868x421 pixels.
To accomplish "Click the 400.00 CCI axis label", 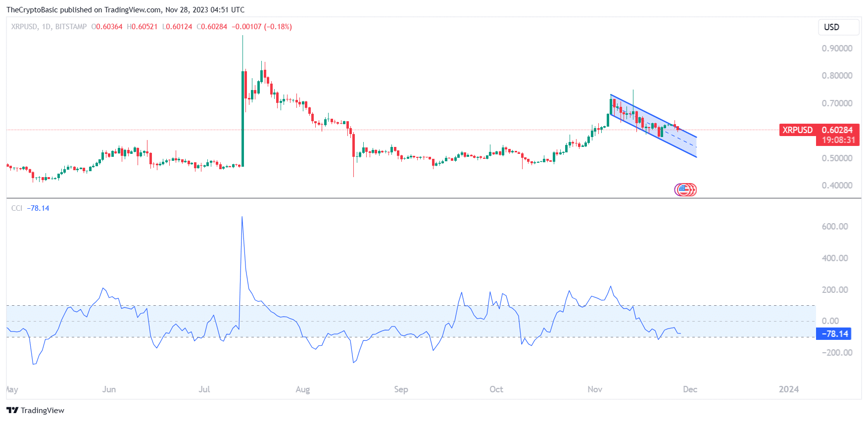I will click(x=835, y=258).
